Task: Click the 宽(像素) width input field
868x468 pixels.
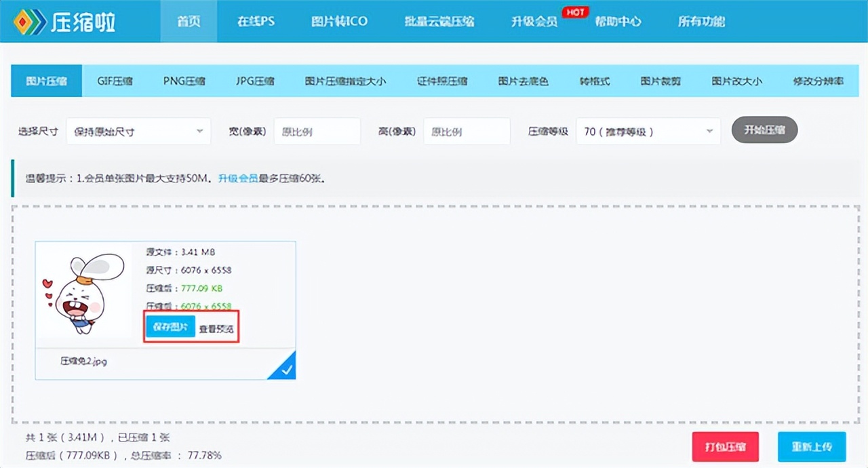Action: point(317,131)
